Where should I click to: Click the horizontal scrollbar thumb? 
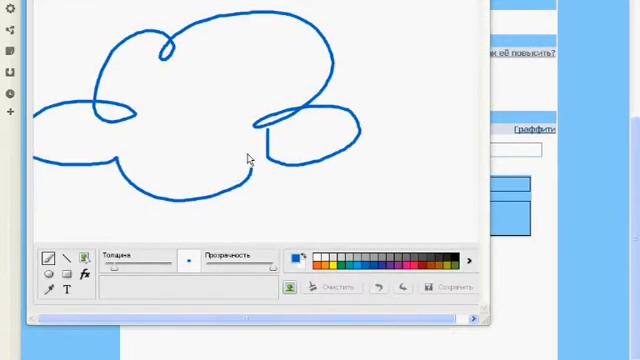[x=247, y=319]
